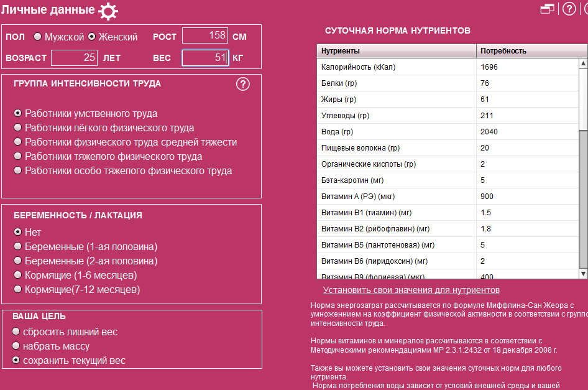The width and height of the screenshot is (588, 390).
Task: Click the down arrow of nutrients scrollbar
Action: tap(582, 275)
